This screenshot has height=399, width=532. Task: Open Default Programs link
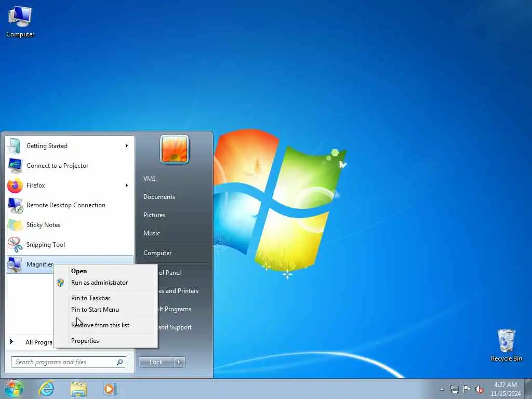click(x=175, y=309)
